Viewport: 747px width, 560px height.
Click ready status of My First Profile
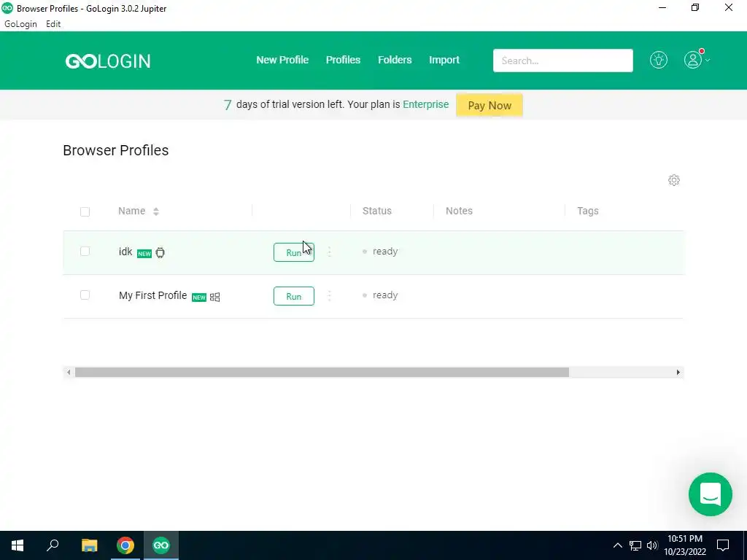point(385,295)
